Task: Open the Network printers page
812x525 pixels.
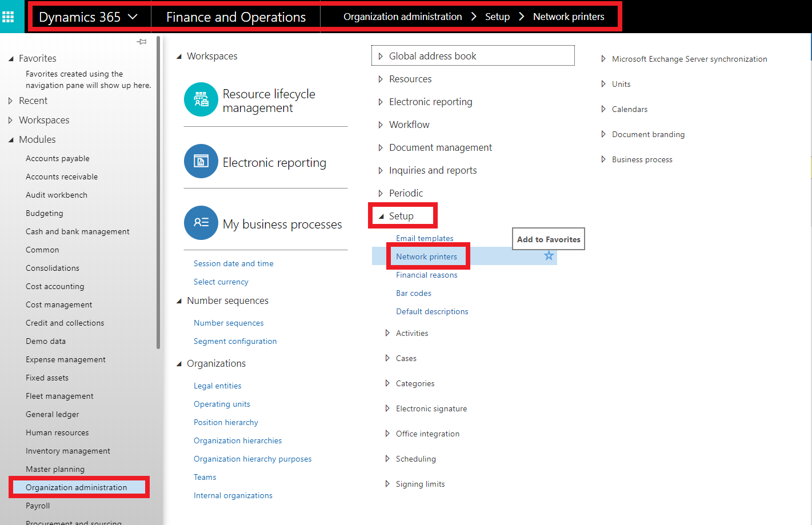Action: 427,256
